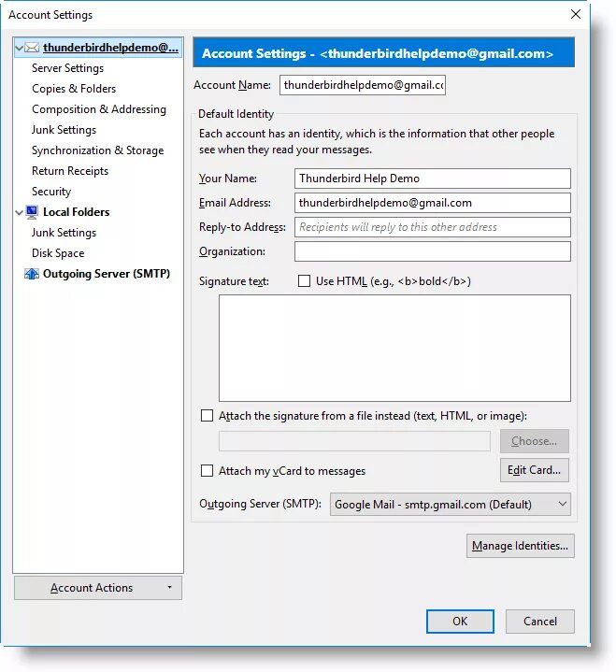The image size is (616, 672).
Task: Click the Reply-to Address field
Action: point(433,227)
